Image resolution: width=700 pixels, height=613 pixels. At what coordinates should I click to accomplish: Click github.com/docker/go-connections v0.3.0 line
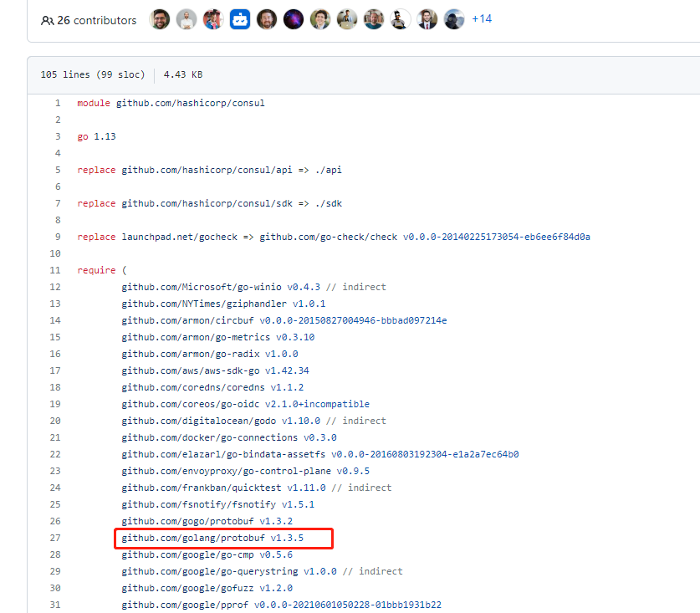click(x=229, y=437)
